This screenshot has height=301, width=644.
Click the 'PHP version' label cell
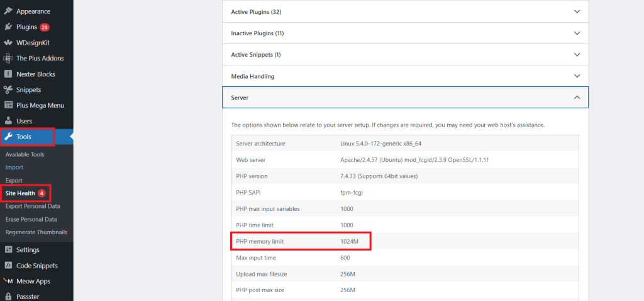(x=252, y=176)
